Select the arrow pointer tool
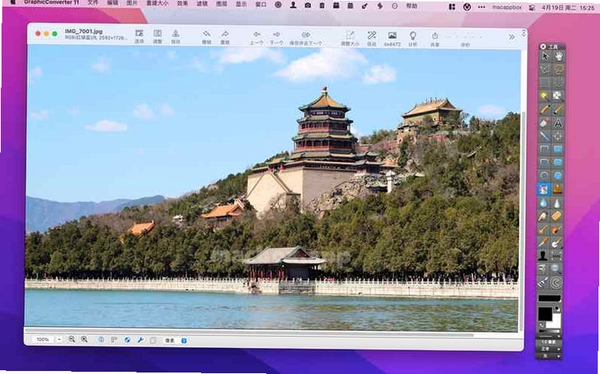 point(545,57)
